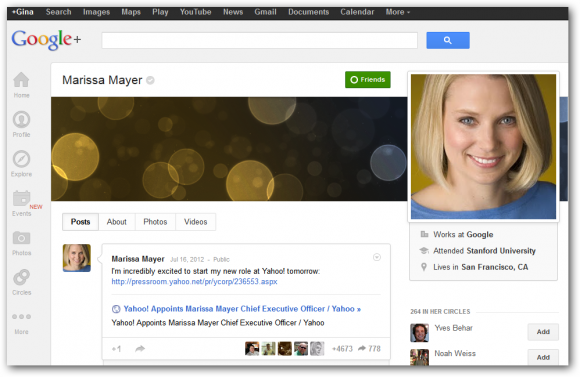Click the Jul 16, 2012 post date

[187, 259]
